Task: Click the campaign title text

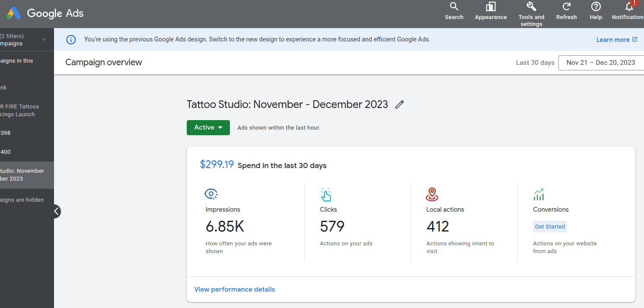Action: tap(287, 105)
